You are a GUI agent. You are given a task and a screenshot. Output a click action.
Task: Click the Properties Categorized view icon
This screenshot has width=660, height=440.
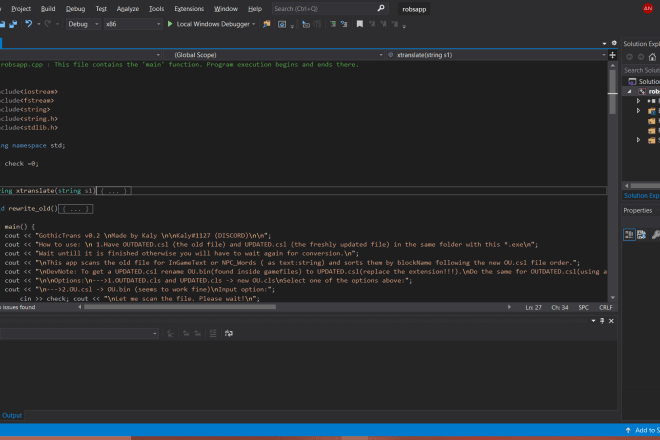[629, 235]
